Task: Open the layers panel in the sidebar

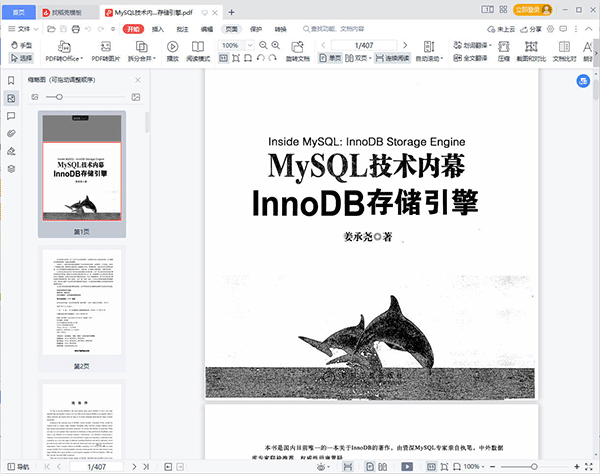Action: [11, 169]
